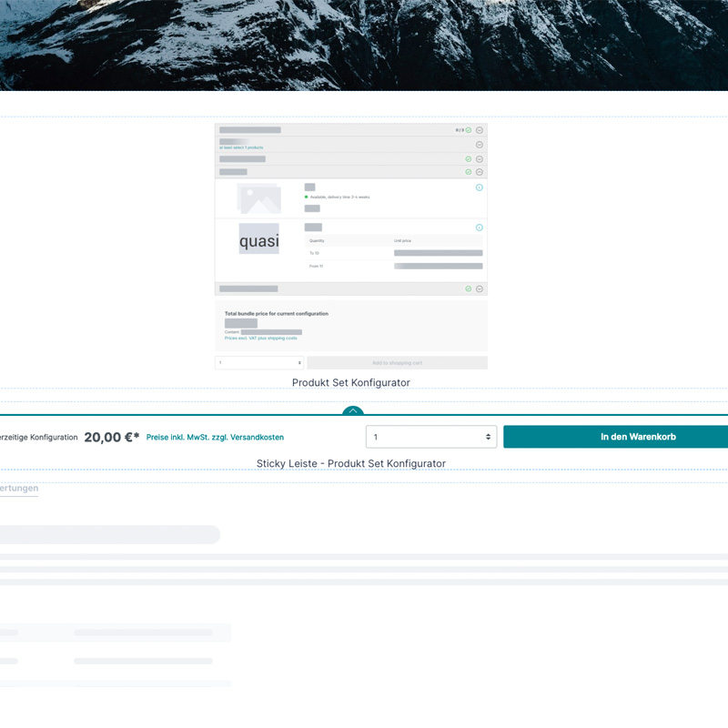Select the Sticky Leiste - Produkt Set Konfigurator label
728x728 pixels.
350,464
